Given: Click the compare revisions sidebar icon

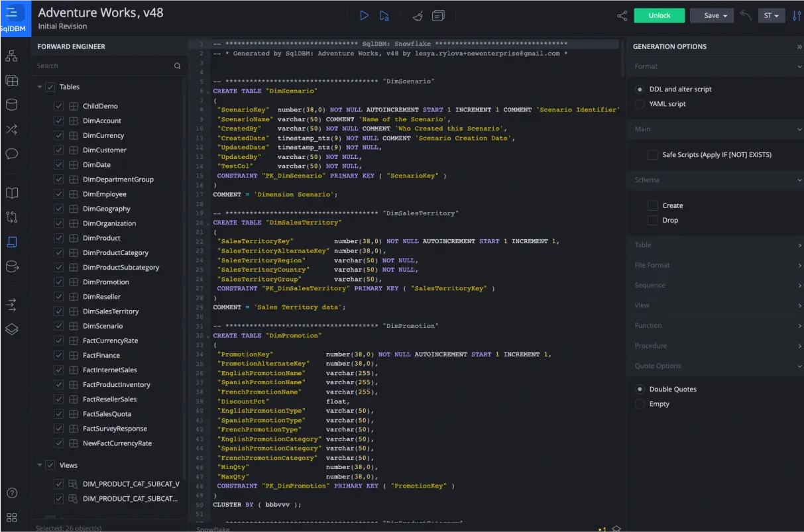Looking at the screenshot, I should click(x=11, y=217).
